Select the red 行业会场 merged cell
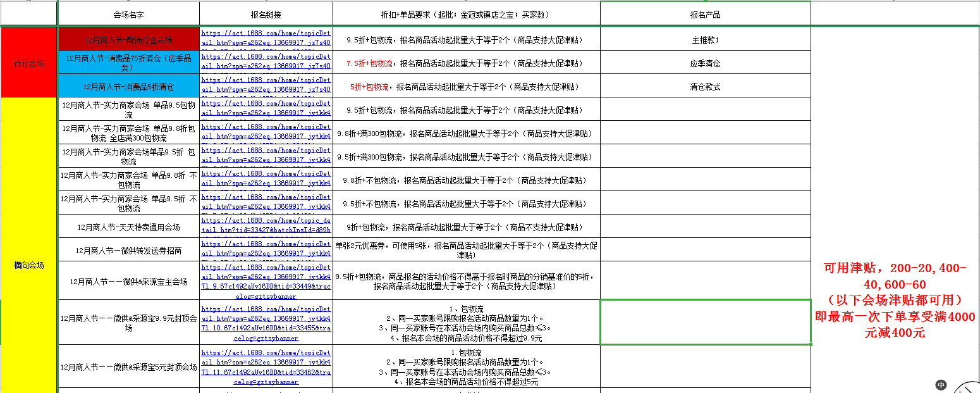Viewport: 980px width, 393px height. [x=29, y=63]
